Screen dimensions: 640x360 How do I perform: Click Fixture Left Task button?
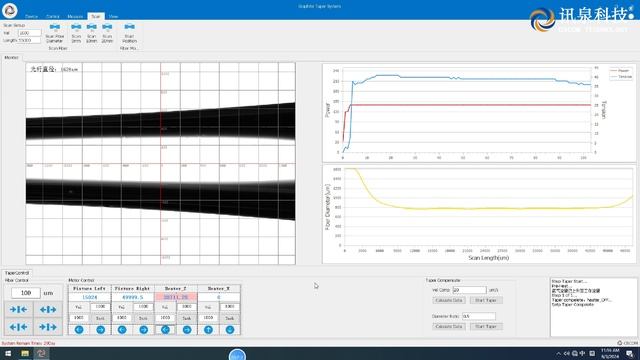coord(100,318)
